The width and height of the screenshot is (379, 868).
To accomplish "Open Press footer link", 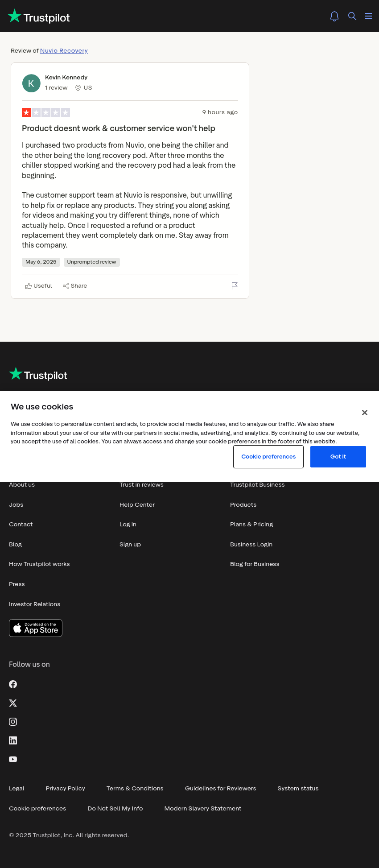I will point(17,584).
